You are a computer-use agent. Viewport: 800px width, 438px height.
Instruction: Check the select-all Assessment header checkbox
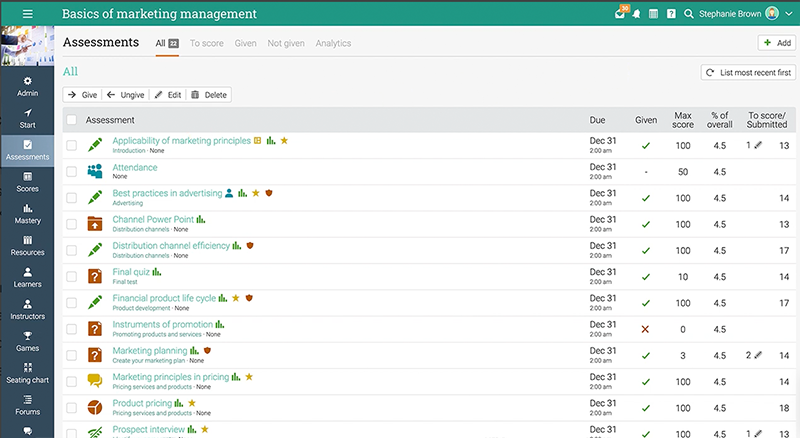pyautogui.click(x=71, y=120)
